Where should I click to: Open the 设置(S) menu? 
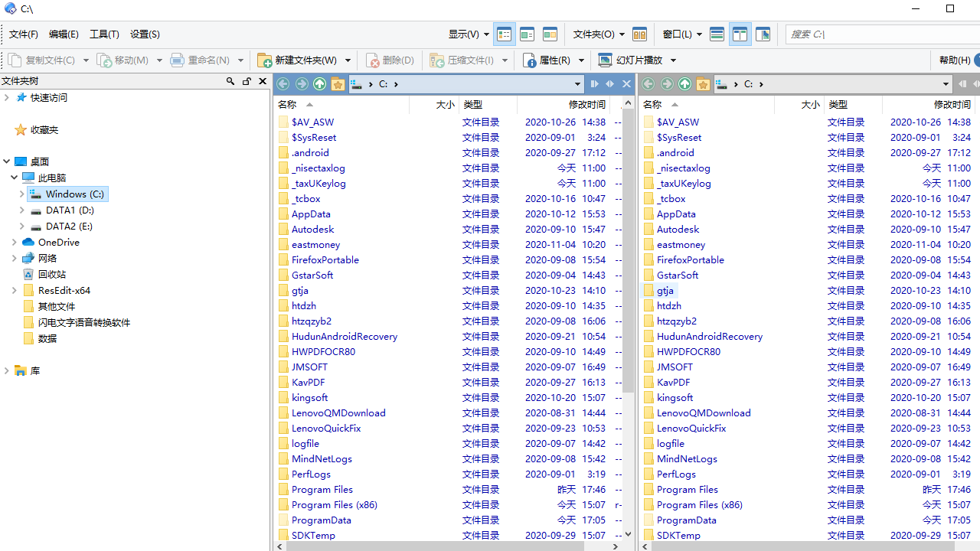(145, 34)
